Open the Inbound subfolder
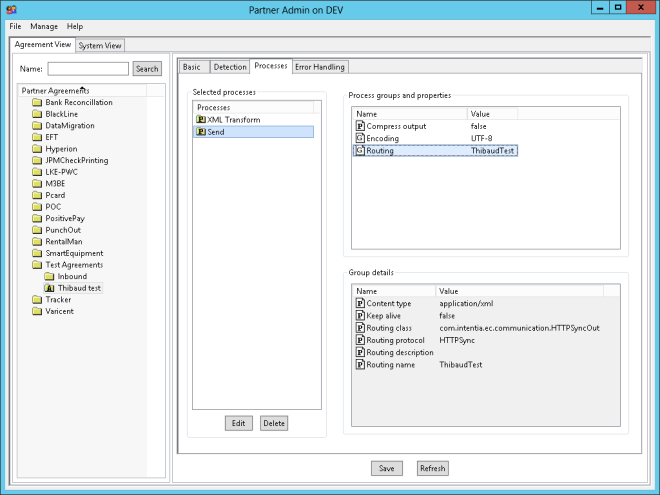Image resolution: width=660 pixels, height=495 pixels. point(50,277)
